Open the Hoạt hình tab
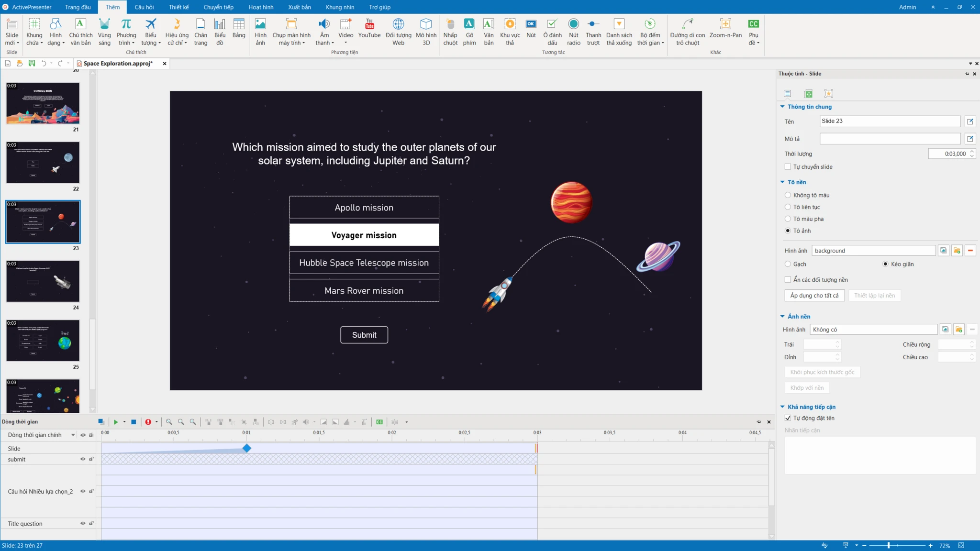 point(261,7)
